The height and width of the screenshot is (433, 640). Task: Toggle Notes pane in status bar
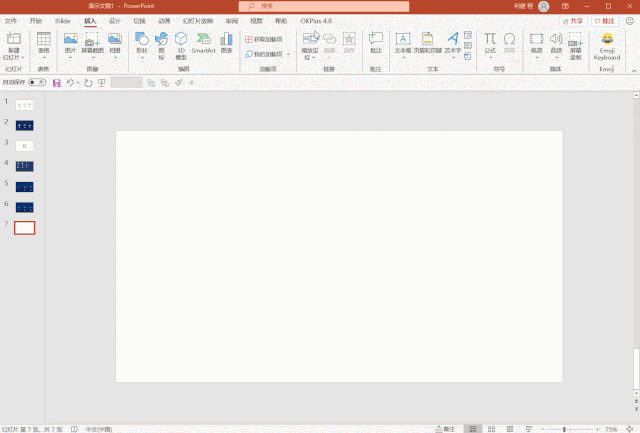pos(445,429)
